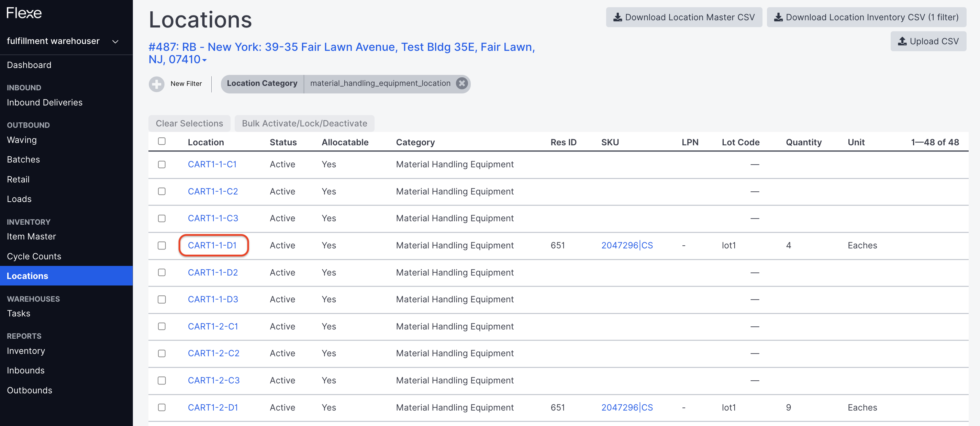This screenshot has height=426, width=980.
Task: Open SKU 2047296|CS in CART1-1-D1 row
Action: point(627,246)
